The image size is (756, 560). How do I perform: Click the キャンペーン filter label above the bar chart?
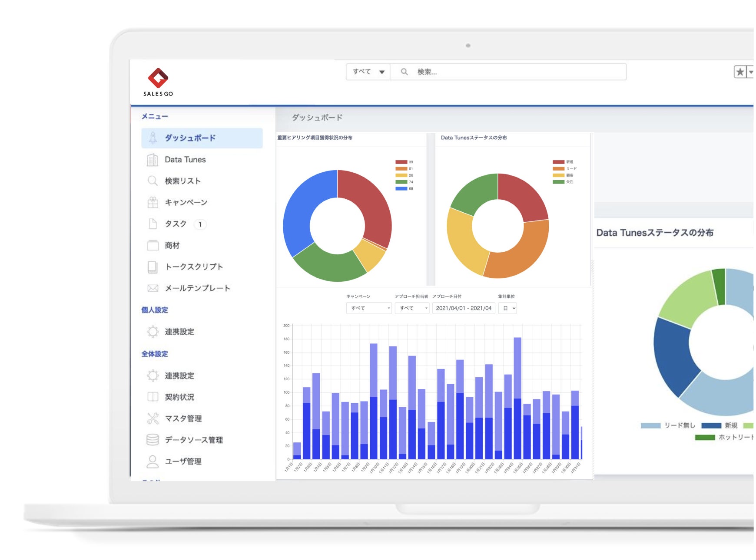pos(358,296)
